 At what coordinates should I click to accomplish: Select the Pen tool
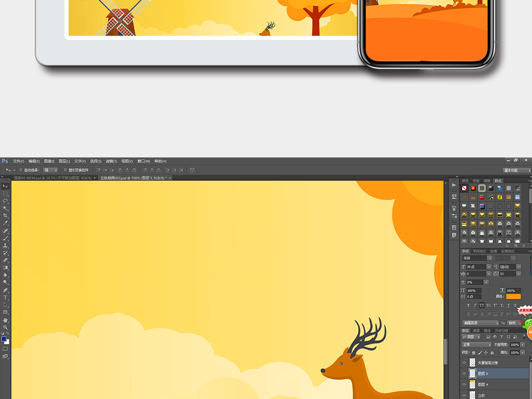pyautogui.click(x=5, y=290)
